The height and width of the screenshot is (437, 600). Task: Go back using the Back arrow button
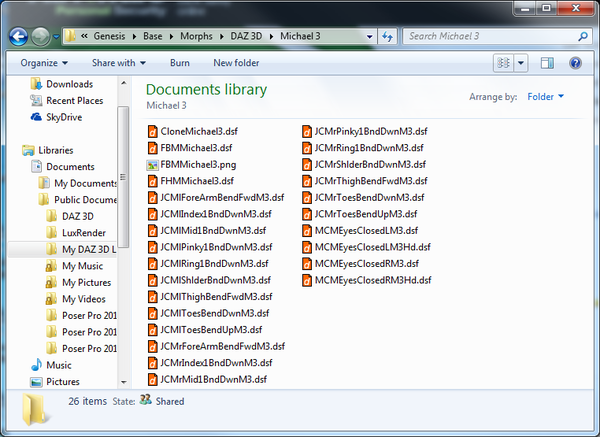(18, 37)
